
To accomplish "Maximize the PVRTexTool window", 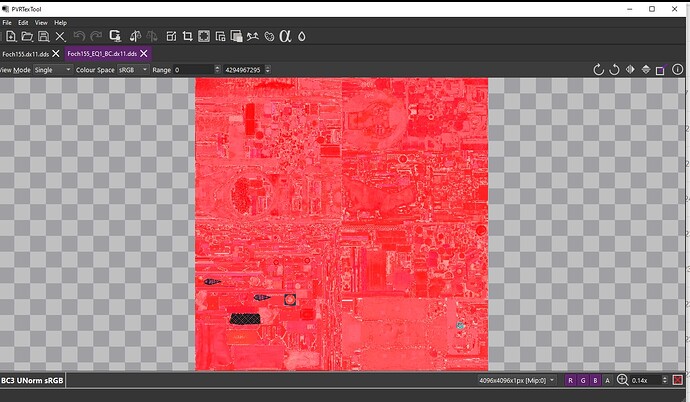I will coord(652,9).
